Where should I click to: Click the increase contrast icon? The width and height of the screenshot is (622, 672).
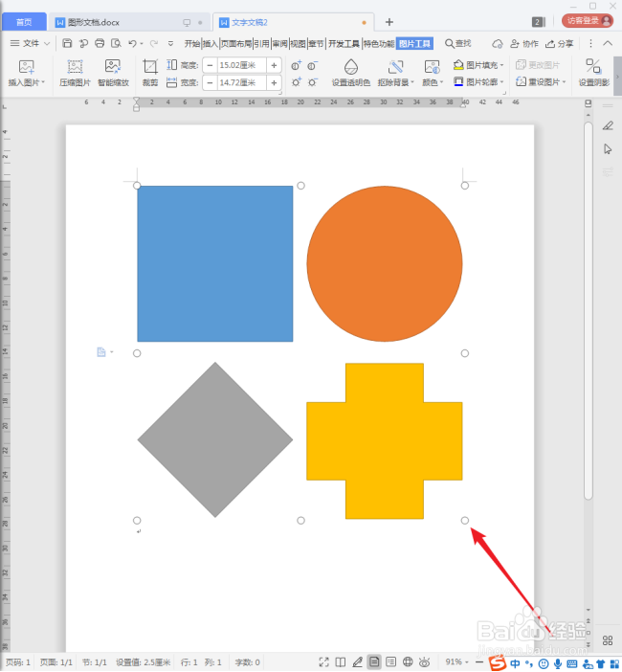tap(296, 65)
